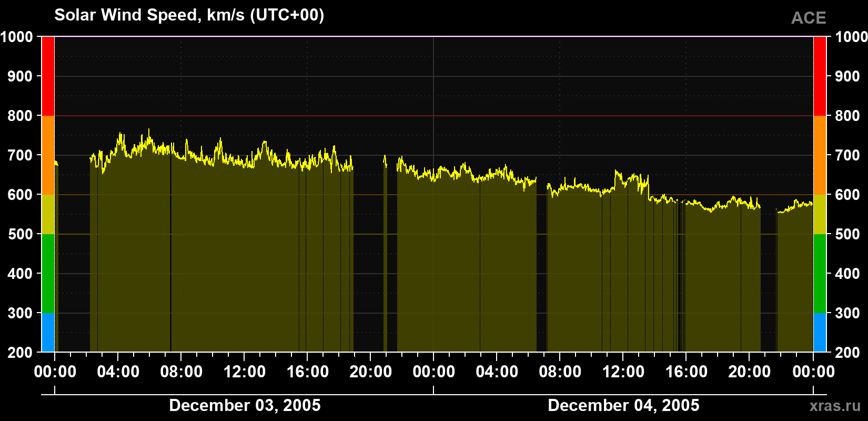Click the '600' label on the right axis
Screen dimensions: 868x421
pyautogui.click(x=847, y=195)
